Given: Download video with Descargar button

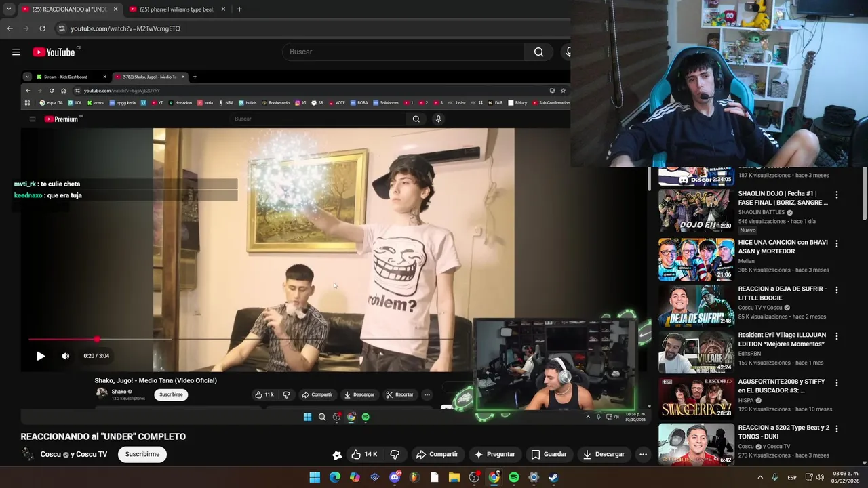Looking at the screenshot, I should (604, 454).
